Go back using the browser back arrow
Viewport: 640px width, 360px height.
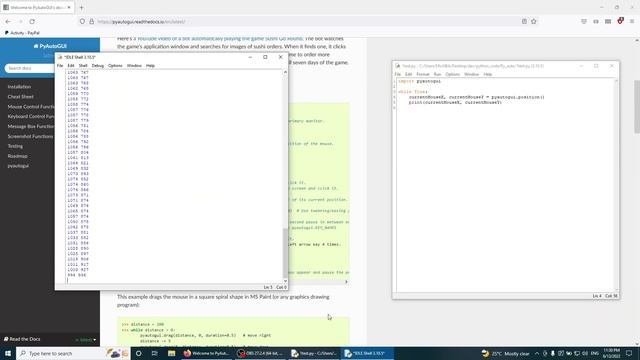[x=8, y=21]
